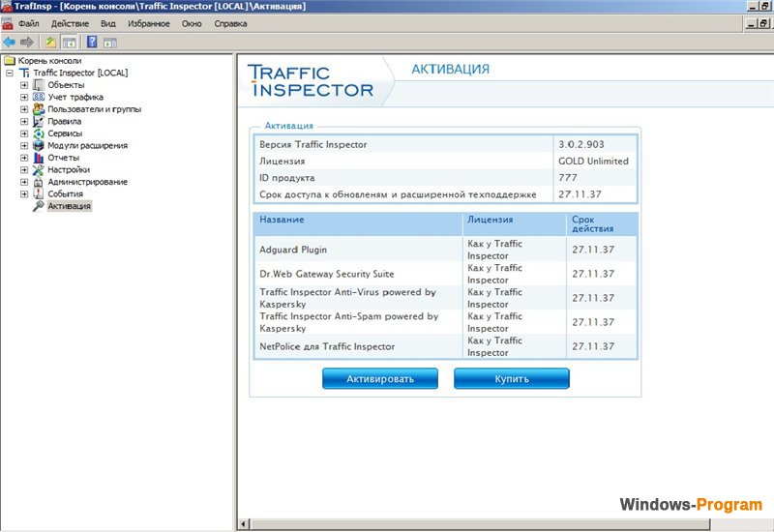Click the Администрирование node icon

(x=39, y=182)
